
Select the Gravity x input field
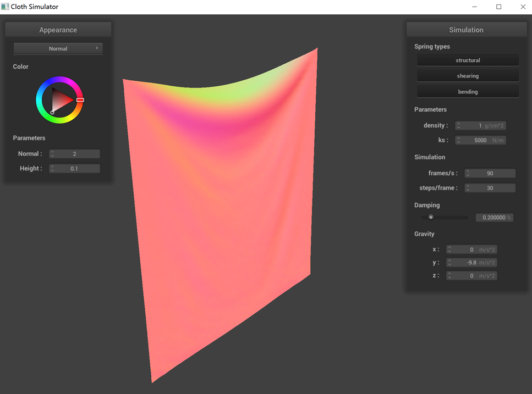pyautogui.click(x=471, y=249)
